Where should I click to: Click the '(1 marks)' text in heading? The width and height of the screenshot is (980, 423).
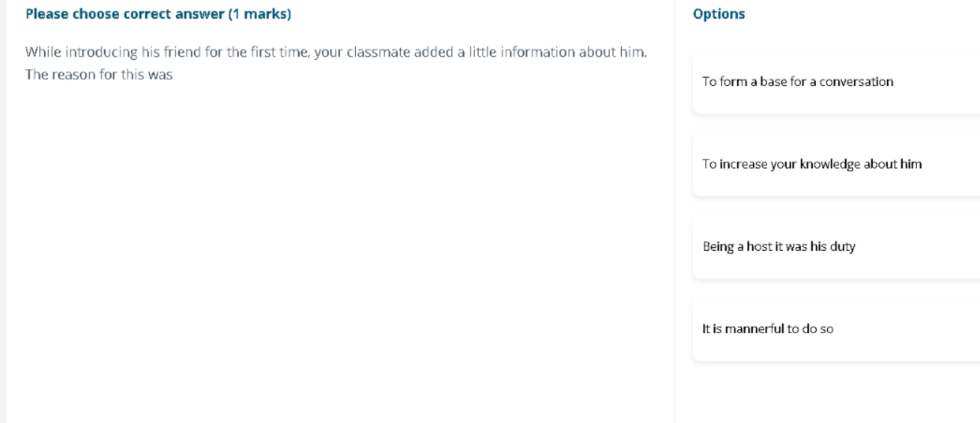[x=259, y=14]
